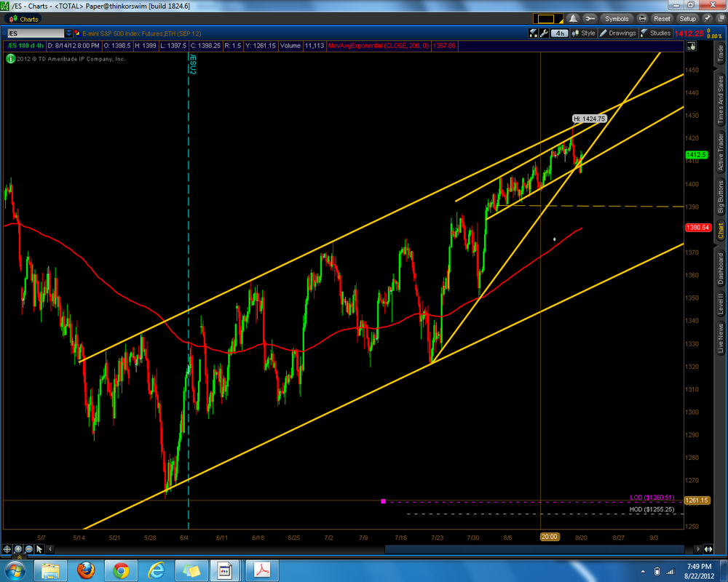Click the Symbols button
This screenshot has width=728, height=582.
coord(617,19)
